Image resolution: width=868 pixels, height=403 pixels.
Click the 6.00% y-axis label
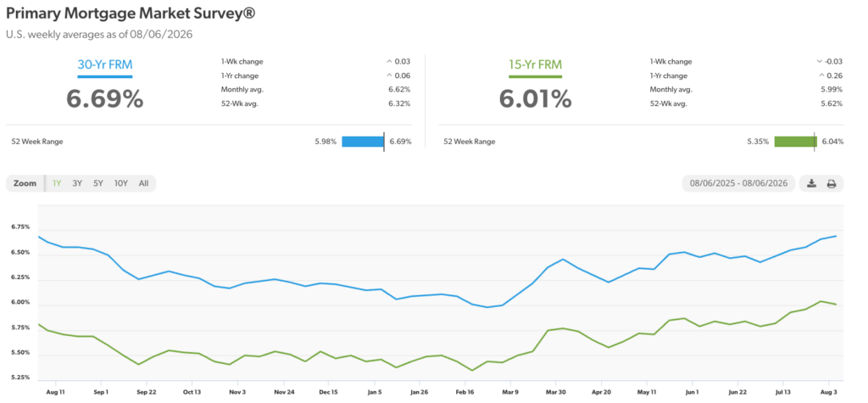coord(21,303)
